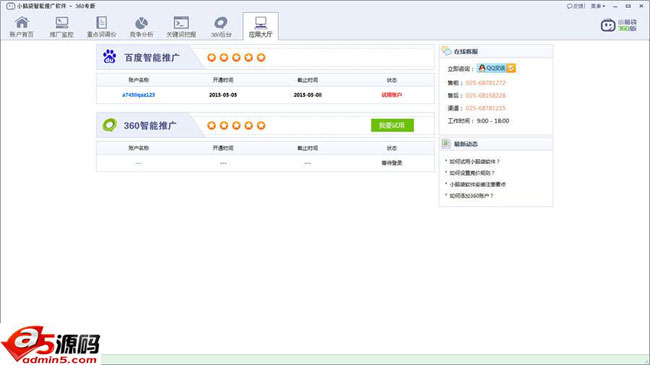This screenshot has height=365, width=650.
Task: Open the 重点词调价 tab
Action: (102, 27)
